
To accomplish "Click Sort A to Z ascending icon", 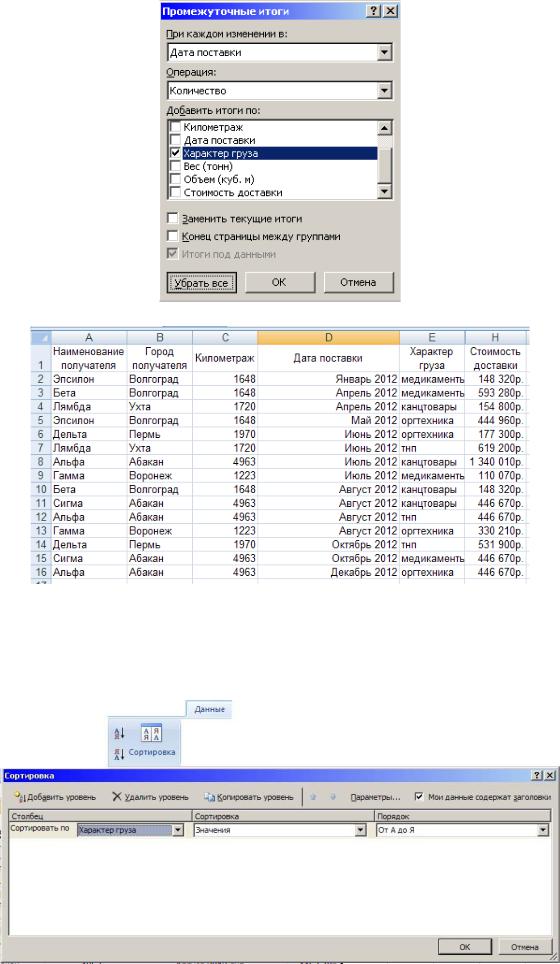I will (120, 733).
